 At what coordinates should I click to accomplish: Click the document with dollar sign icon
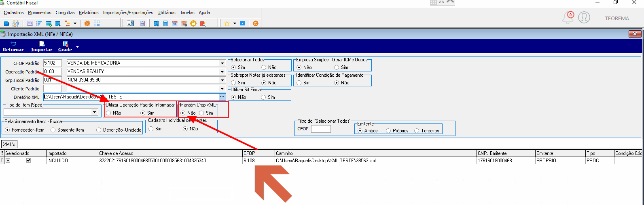[131, 23]
